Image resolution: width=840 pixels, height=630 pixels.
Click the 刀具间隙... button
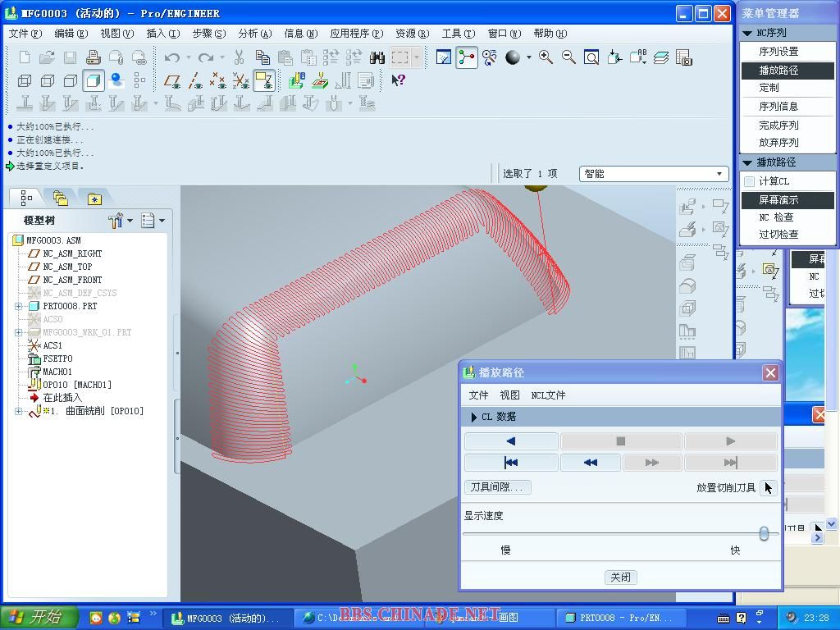(x=497, y=487)
